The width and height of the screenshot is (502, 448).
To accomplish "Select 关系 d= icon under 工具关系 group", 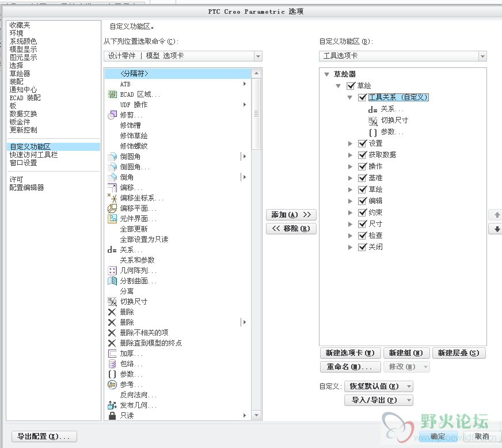I will pyautogui.click(x=372, y=109).
